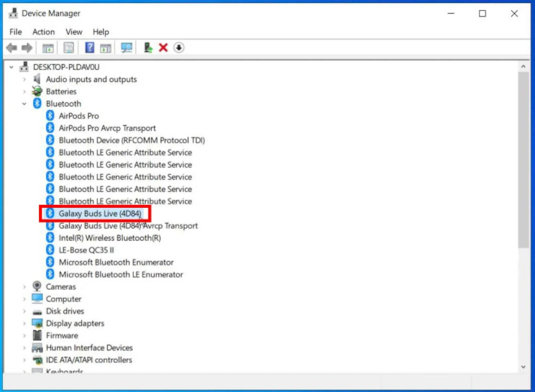Open the View menu
The height and width of the screenshot is (392, 535).
coord(74,32)
